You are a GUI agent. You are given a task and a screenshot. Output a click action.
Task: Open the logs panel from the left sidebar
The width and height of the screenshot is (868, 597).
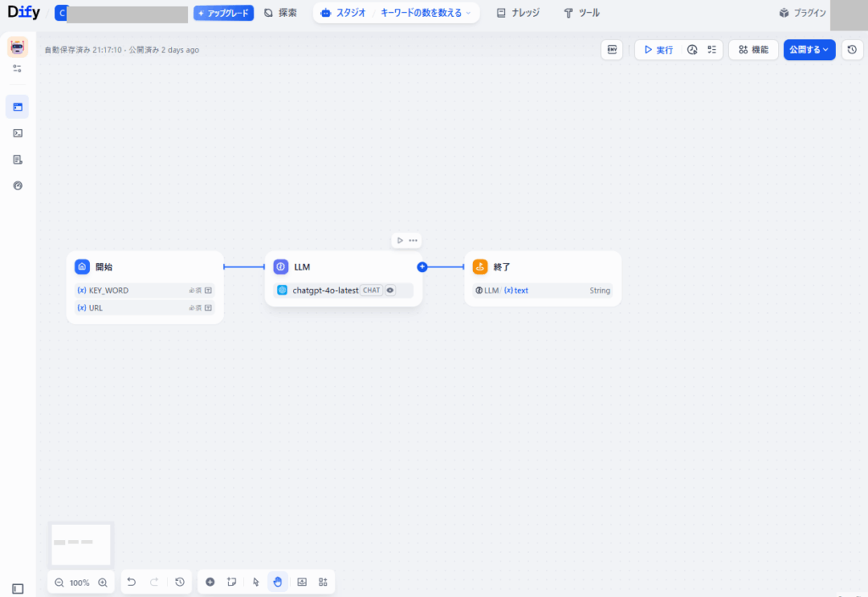tap(17, 159)
